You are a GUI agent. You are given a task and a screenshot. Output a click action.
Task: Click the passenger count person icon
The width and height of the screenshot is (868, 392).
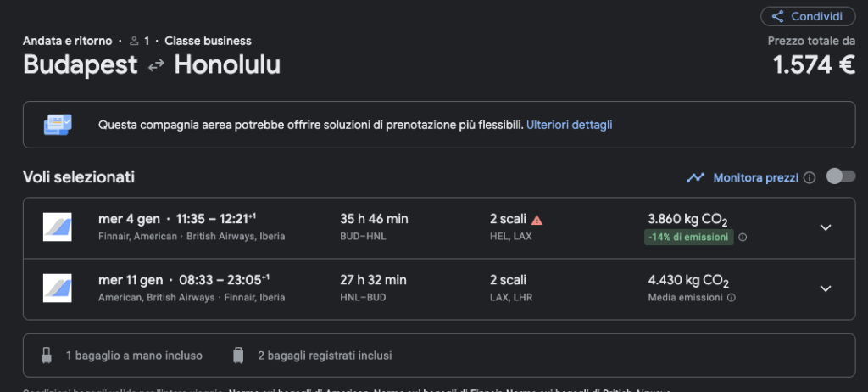point(134,41)
